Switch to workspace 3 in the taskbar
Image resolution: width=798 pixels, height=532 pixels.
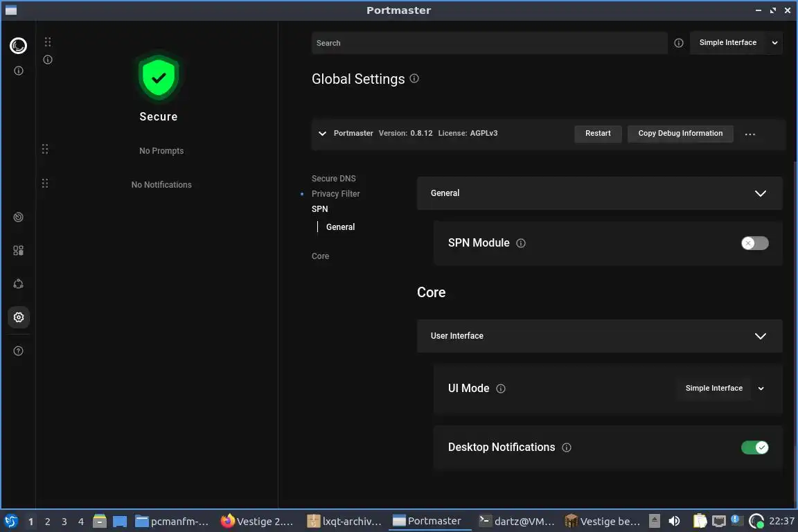click(x=64, y=522)
